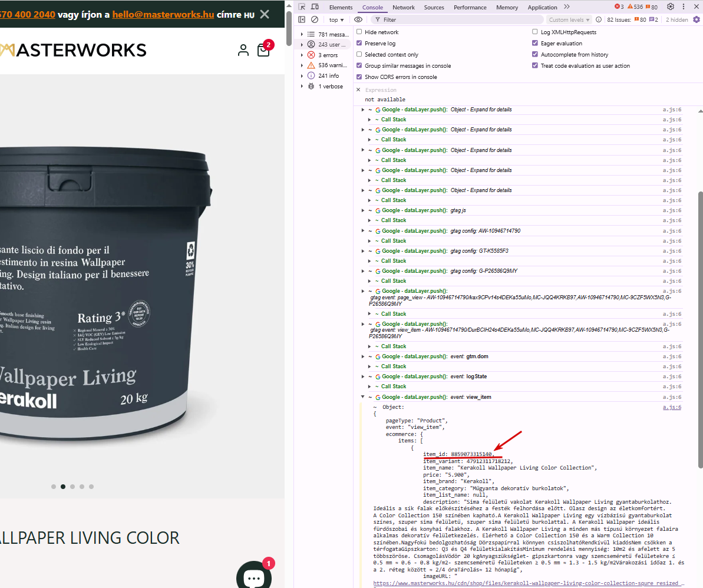
Task: Switch to the Elements tab
Action: click(341, 7)
